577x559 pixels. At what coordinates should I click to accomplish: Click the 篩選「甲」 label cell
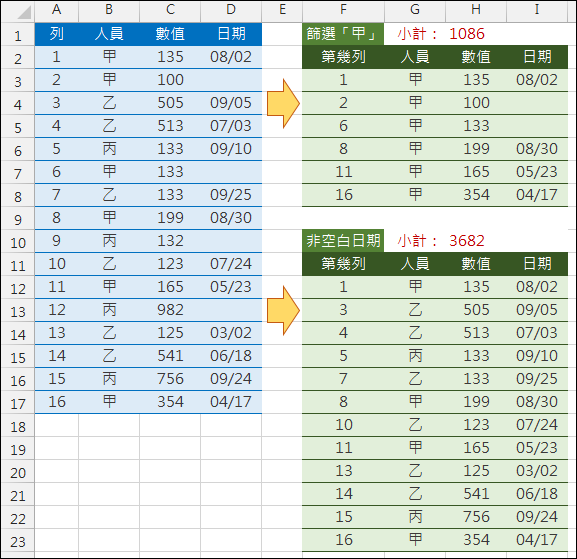pyautogui.click(x=343, y=34)
